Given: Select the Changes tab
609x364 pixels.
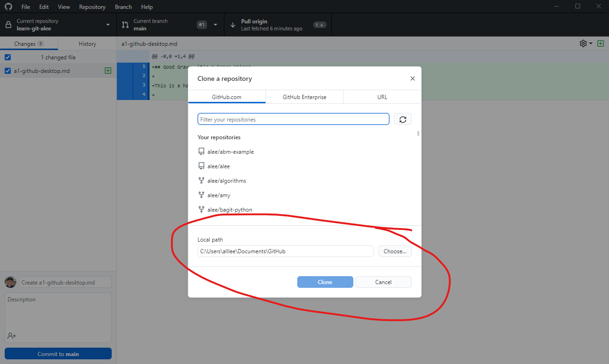Looking at the screenshot, I should tap(29, 43).
